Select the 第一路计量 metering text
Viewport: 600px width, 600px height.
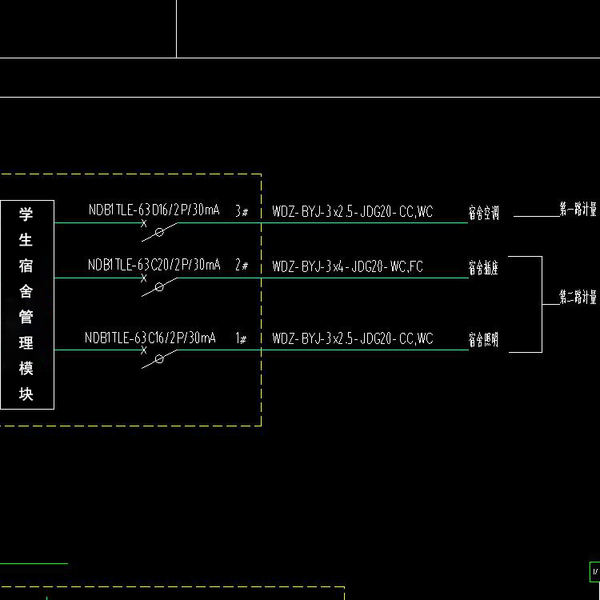click(x=578, y=209)
